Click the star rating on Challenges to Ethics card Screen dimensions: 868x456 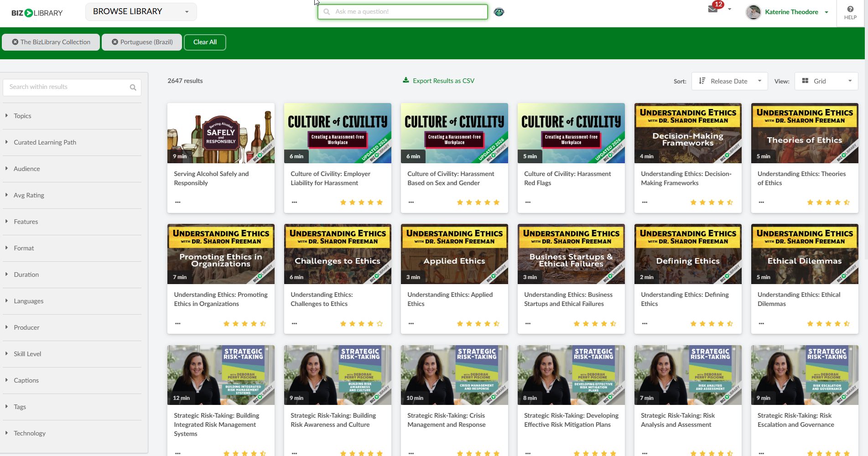click(361, 324)
